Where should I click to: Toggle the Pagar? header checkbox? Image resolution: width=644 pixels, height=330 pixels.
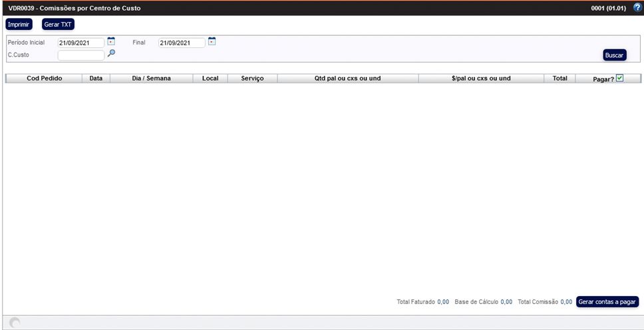(619, 78)
